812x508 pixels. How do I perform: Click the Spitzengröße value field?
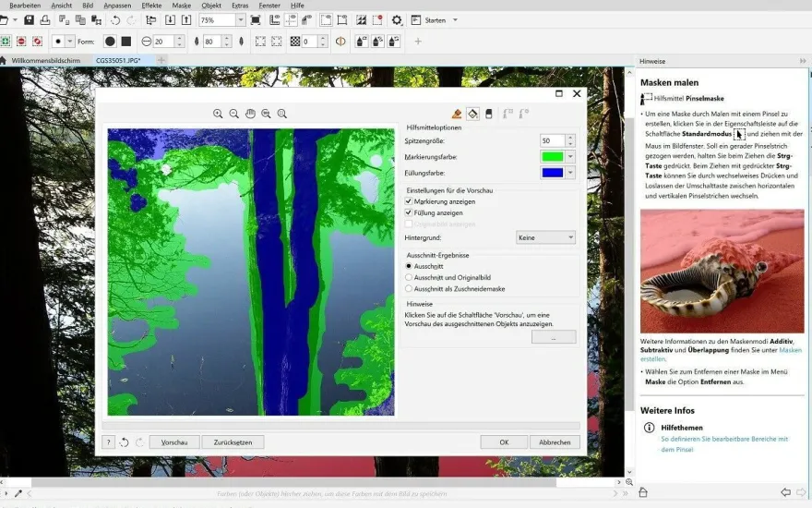click(x=552, y=140)
